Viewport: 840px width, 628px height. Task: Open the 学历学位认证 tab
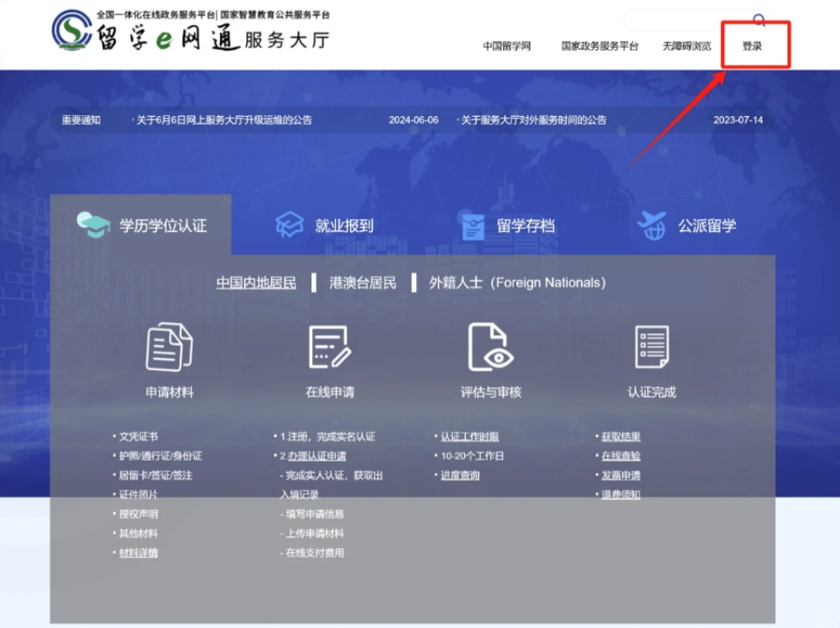point(141,225)
